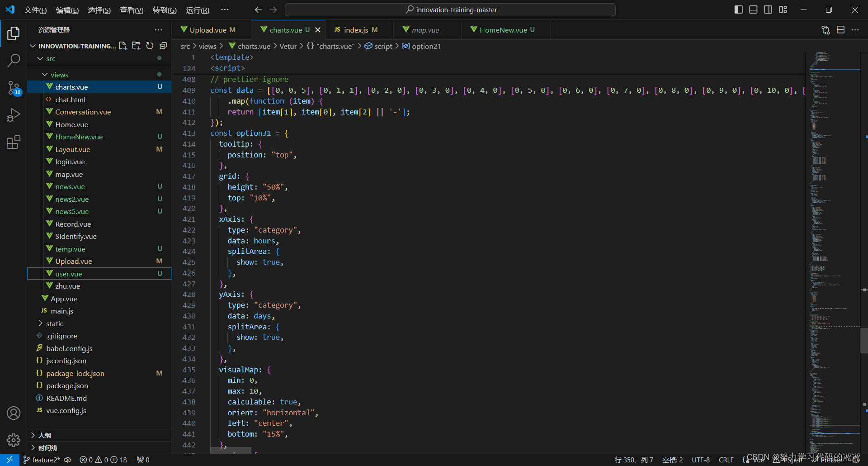Open overflow menu after 运行(R)
The image size is (868, 466).
point(225,10)
